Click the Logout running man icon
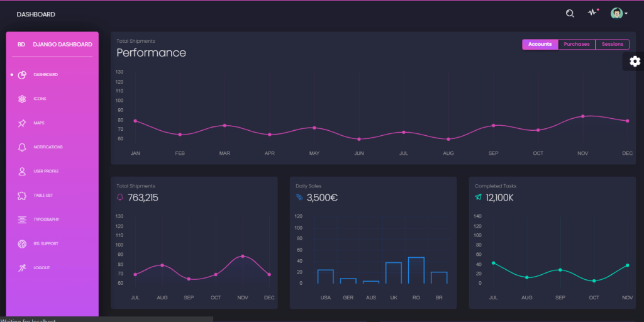This screenshot has width=644, height=322. click(22, 268)
